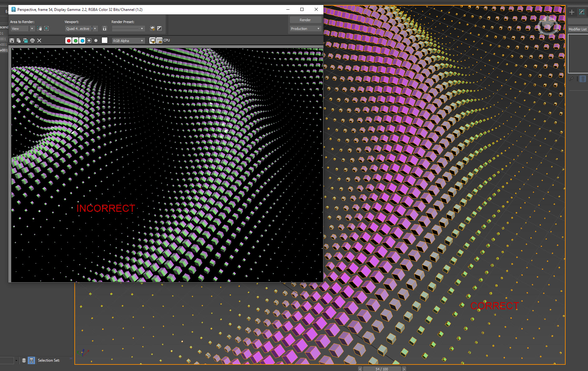Image resolution: width=588 pixels, height=371 pixels.
Task: Click the Render button
Action: pyautogui.click(x=305, y=20)
